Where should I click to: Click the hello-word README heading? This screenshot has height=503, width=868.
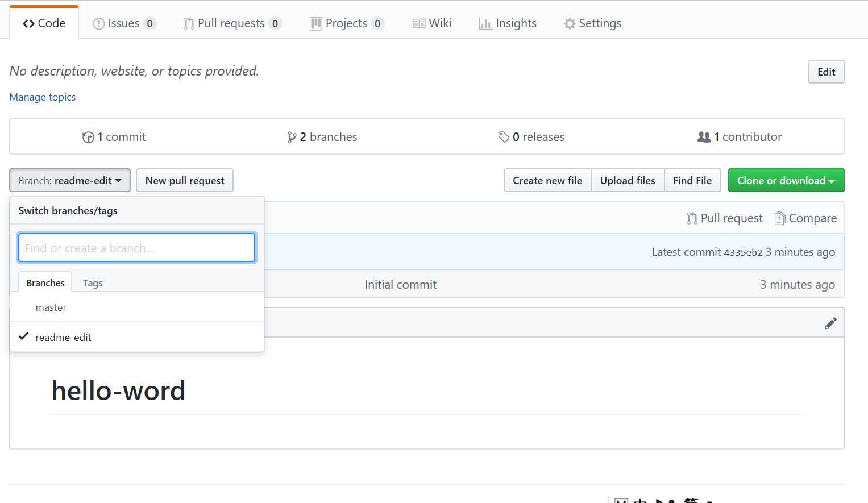point(118,390)
